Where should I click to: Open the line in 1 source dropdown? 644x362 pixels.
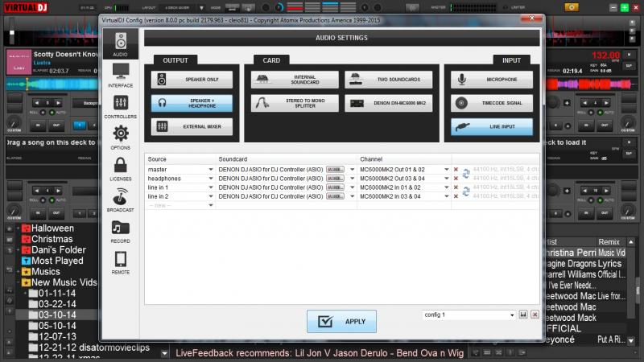[211, 187]
